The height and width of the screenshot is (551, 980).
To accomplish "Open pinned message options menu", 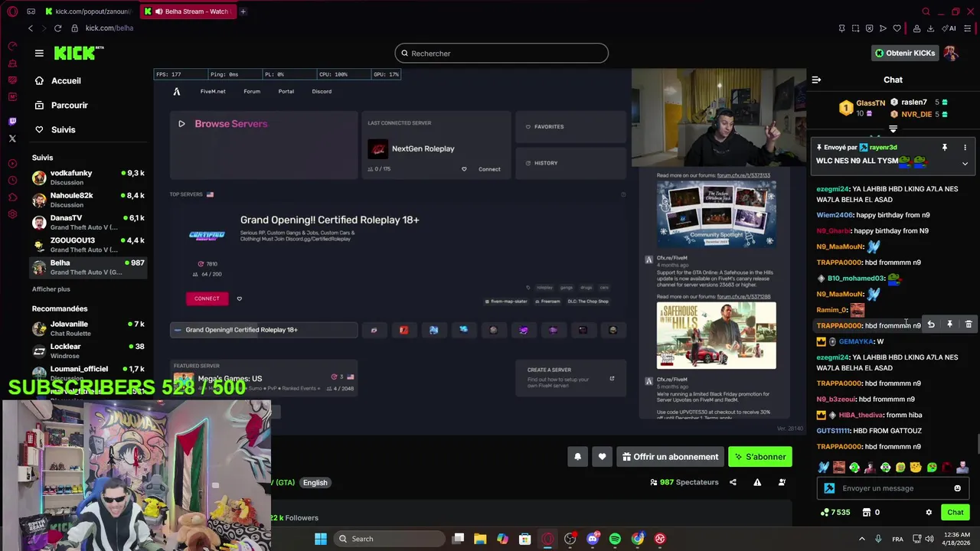I will click(965, 147).
